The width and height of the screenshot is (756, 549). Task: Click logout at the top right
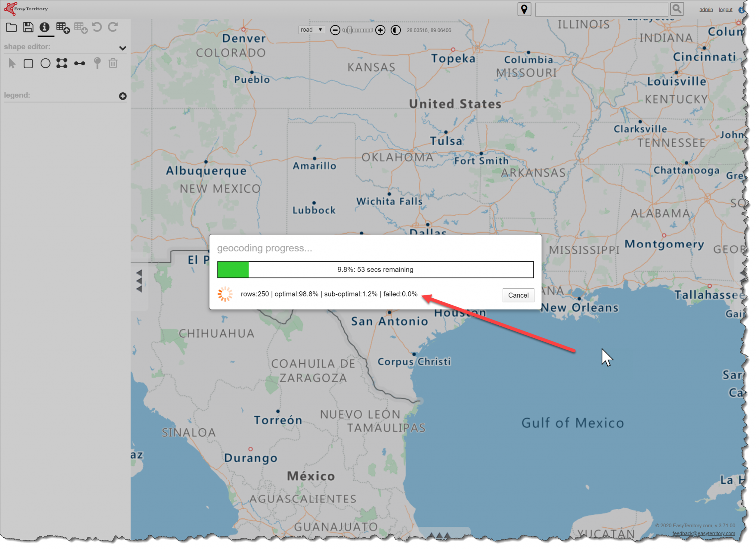point(725,9)
